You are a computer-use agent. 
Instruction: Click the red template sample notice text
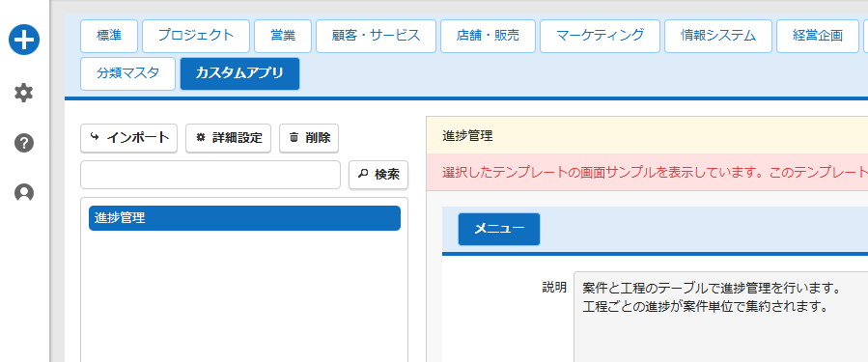pos(655,172)
